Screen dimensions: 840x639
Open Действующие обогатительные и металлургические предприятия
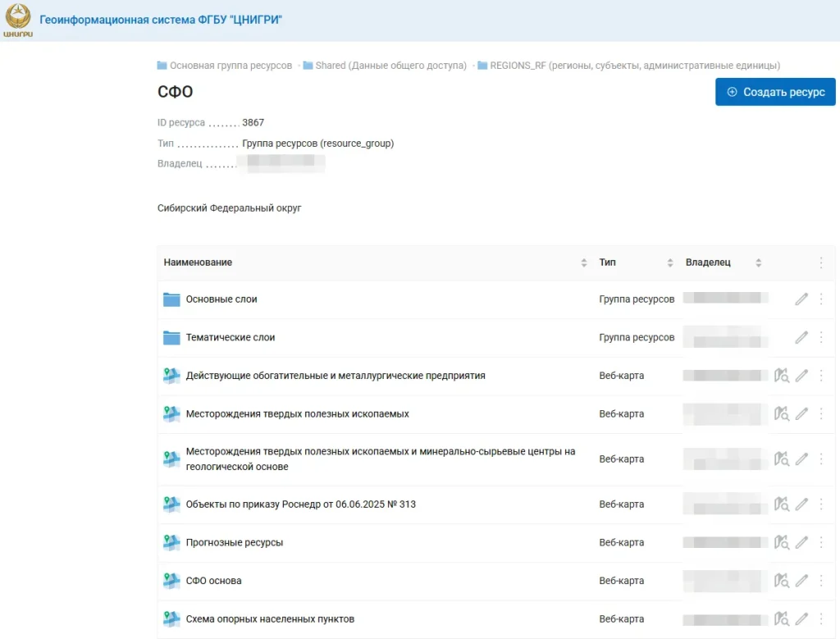336,376
